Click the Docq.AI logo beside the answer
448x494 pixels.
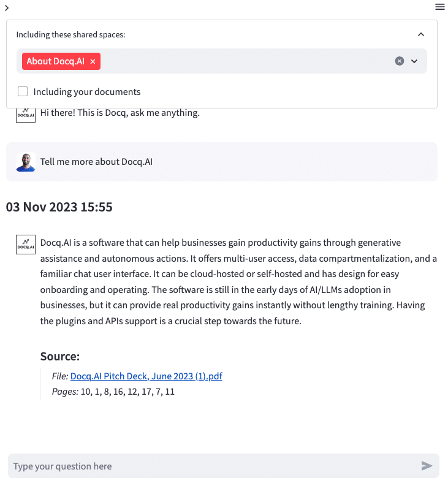coord(26,245)
